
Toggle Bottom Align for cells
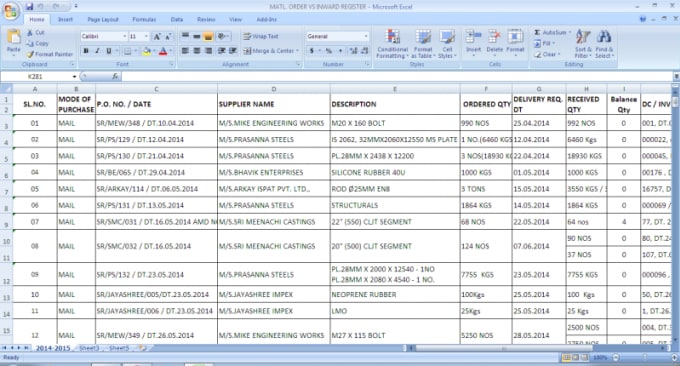(208, 36)
